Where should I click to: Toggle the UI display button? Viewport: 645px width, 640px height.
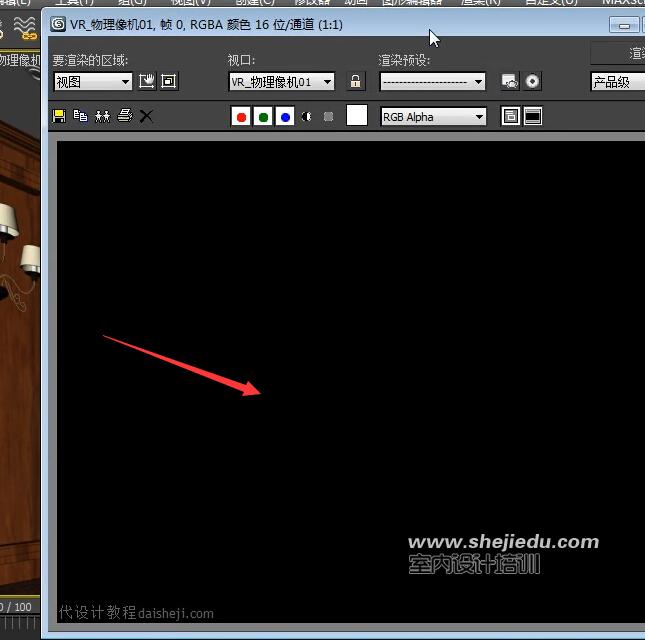pos(533,116)
